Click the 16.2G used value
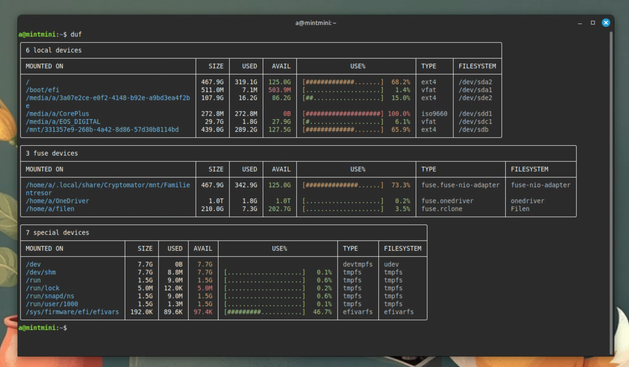The height and width of the screenshot is (367, 629). tap(248, 98)
